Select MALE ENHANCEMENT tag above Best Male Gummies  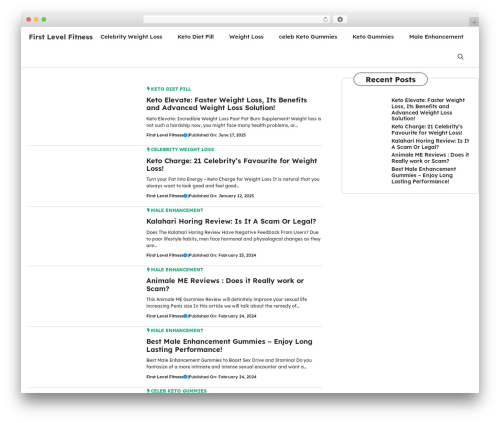pos(177,330)
